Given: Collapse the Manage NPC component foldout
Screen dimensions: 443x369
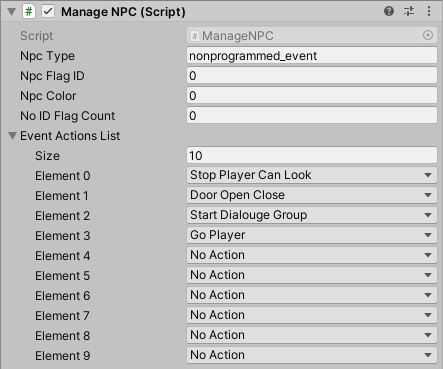Looking at the screenshot, I should (12, 12).
